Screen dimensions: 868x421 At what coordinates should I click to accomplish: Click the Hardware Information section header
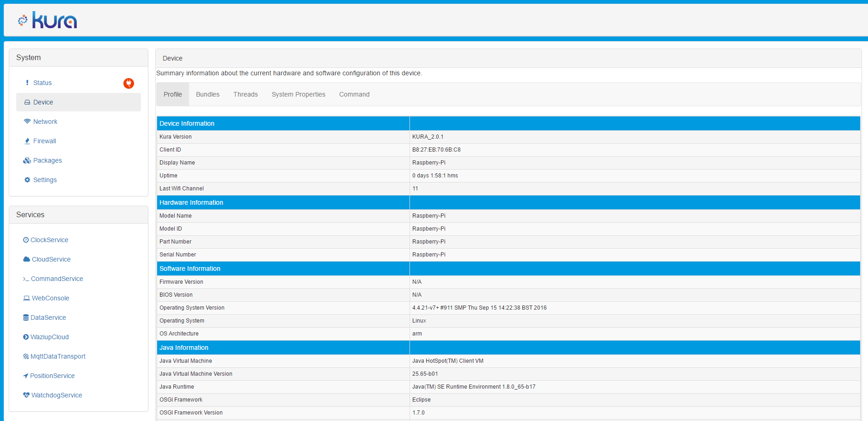pos(191,202)
